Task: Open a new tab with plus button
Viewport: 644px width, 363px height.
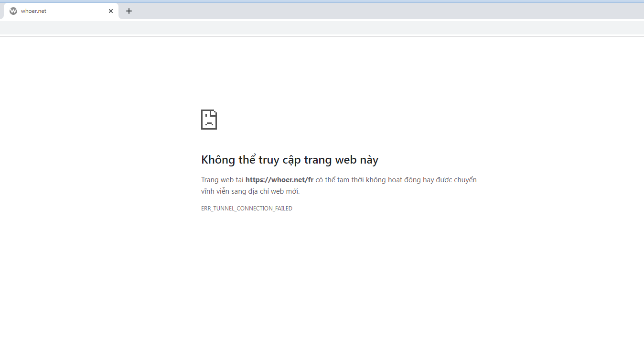Action: coord(129,11)
